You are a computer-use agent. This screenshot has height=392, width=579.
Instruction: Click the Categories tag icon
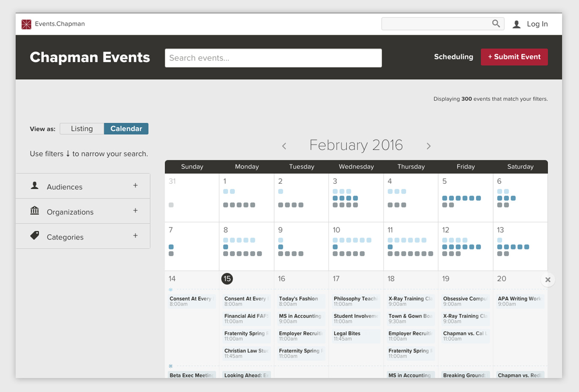(x=35, y=236)
